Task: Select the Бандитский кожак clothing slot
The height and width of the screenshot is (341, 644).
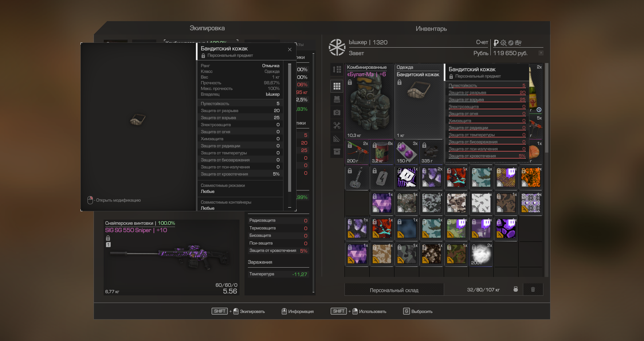Action: pos(419,101)
